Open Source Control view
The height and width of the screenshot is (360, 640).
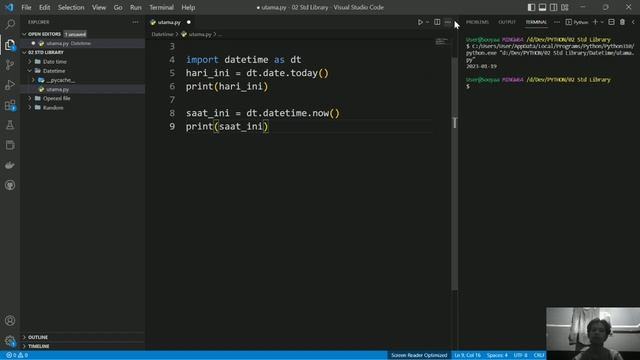pos(10,64)
